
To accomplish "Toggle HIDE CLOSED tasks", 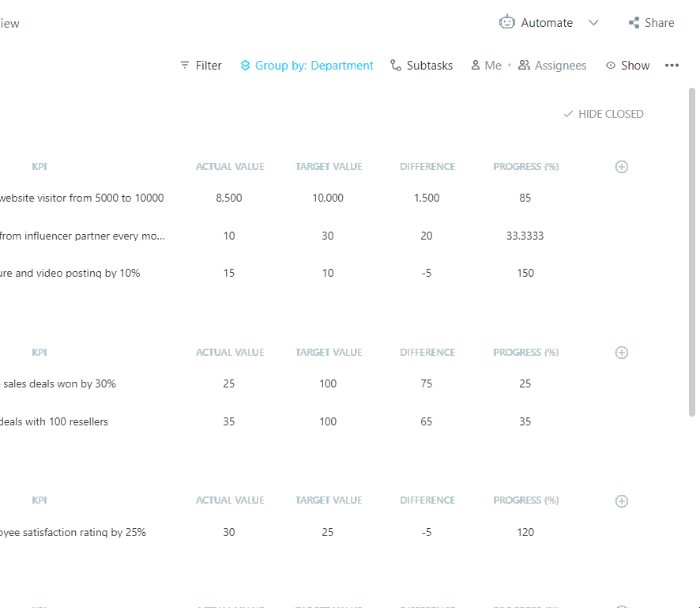I will pos(603,114).
